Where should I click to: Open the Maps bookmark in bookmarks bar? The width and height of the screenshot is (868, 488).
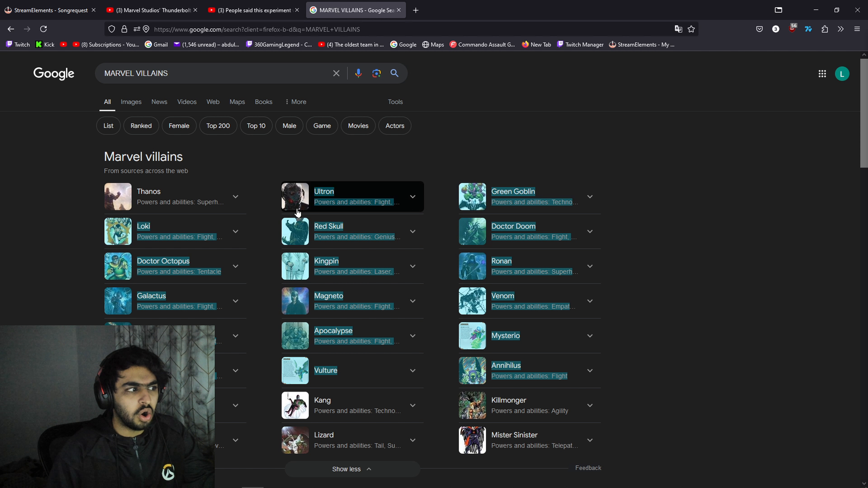tap(433, 44)
